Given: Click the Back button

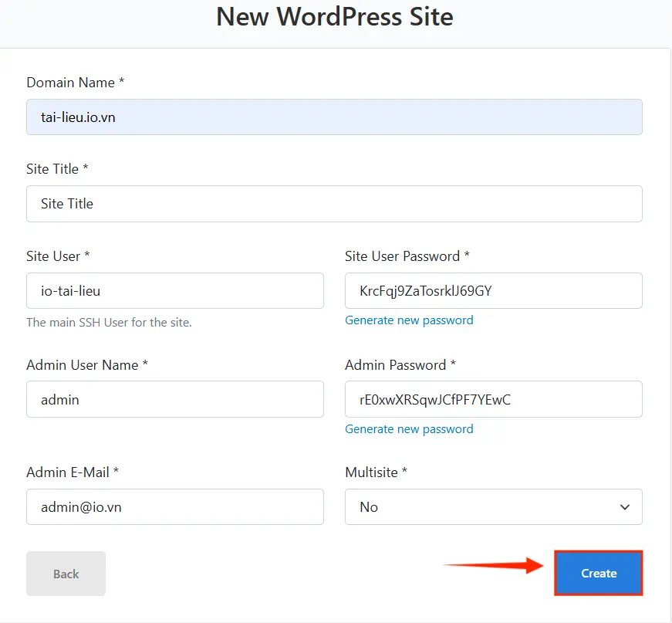Looking at the screenshot, I should (66, 573).
